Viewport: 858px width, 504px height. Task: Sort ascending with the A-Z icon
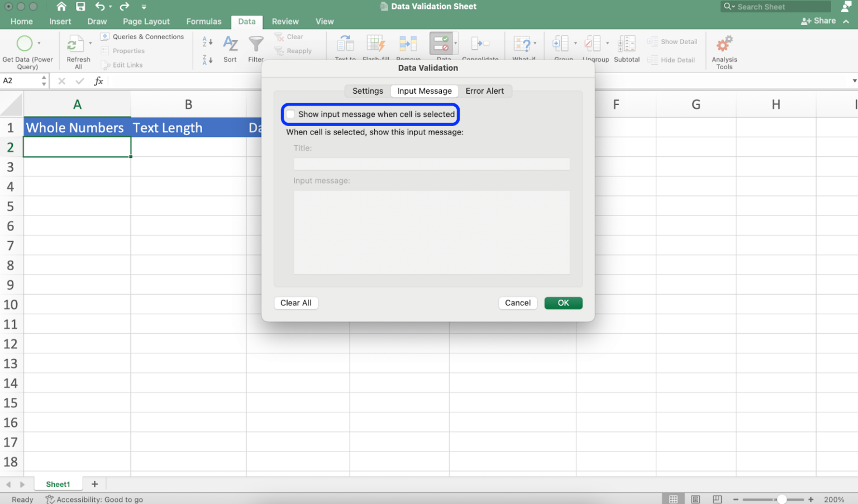pyautogui.click(x=207, y=40)
